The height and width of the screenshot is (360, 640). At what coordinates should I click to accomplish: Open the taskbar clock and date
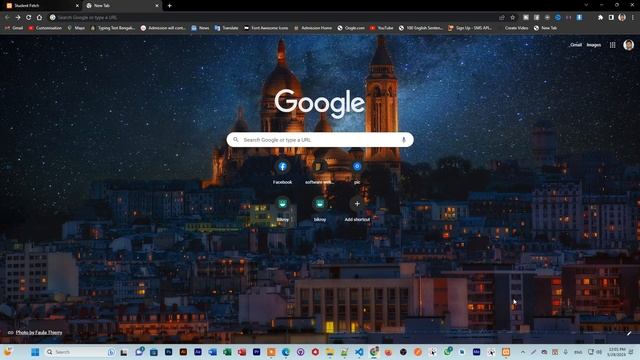click(617, 352)
